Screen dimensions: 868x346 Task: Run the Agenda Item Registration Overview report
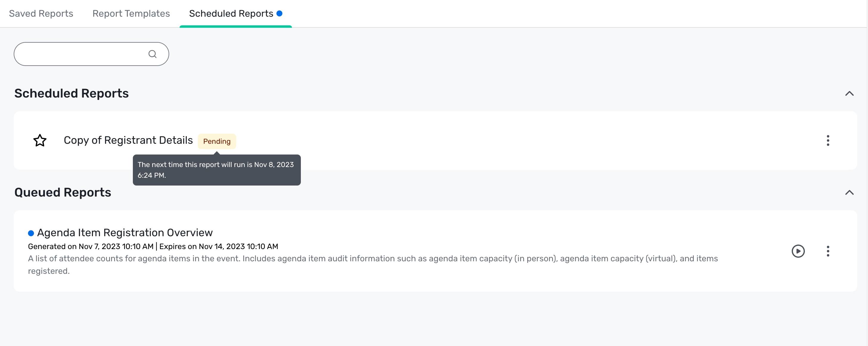click(x=798, y=251)
